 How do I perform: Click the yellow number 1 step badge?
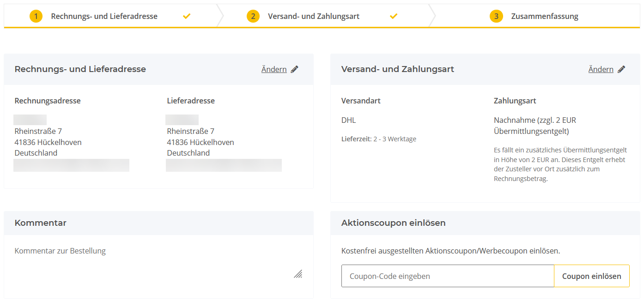tap(36, 16)
